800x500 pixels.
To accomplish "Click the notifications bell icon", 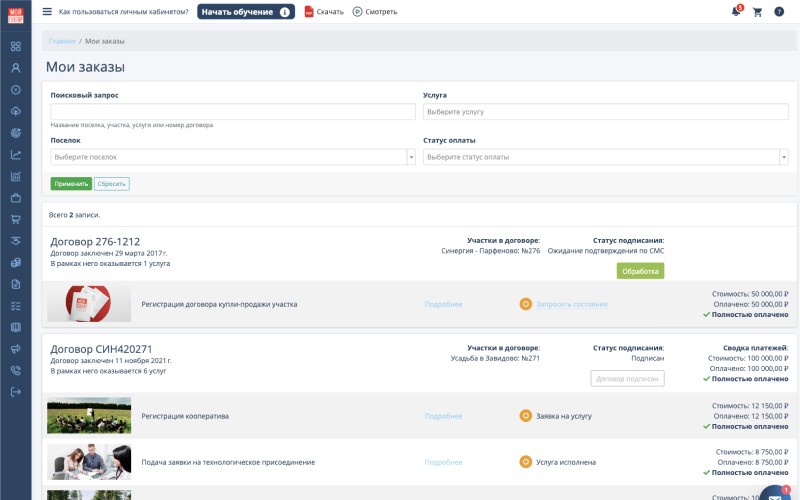I will (736, 12).
